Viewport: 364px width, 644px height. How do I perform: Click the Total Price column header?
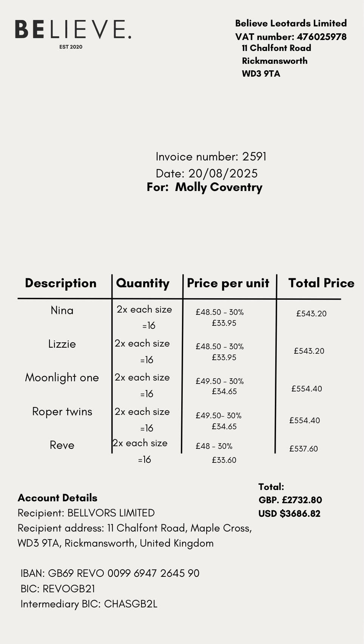tap(321, 283)
